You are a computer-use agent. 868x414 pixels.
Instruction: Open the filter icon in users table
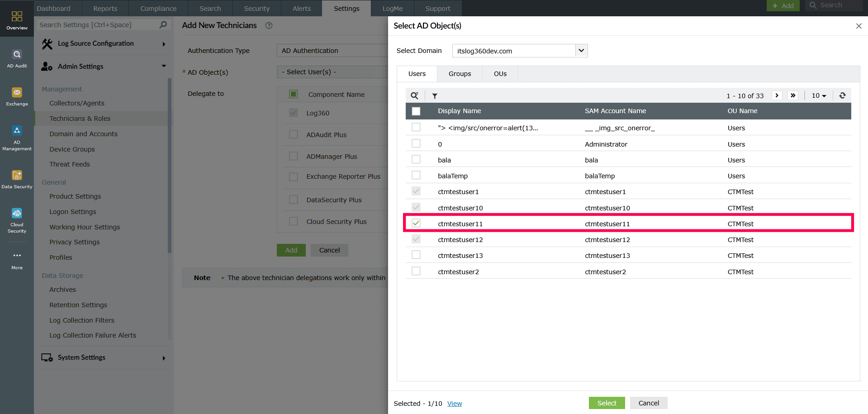pyautogui.click(x=435, y=96)
